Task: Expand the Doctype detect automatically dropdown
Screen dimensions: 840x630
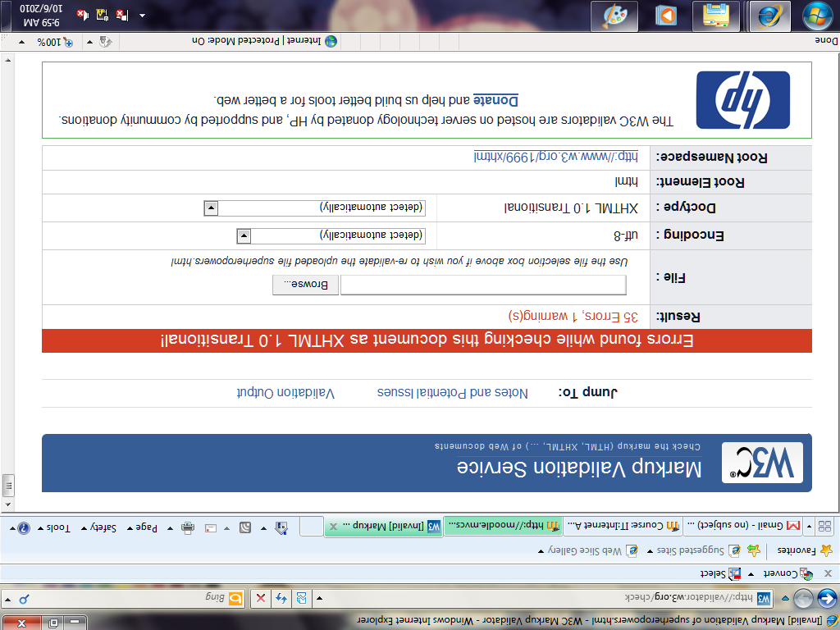Action: [211, 208]
